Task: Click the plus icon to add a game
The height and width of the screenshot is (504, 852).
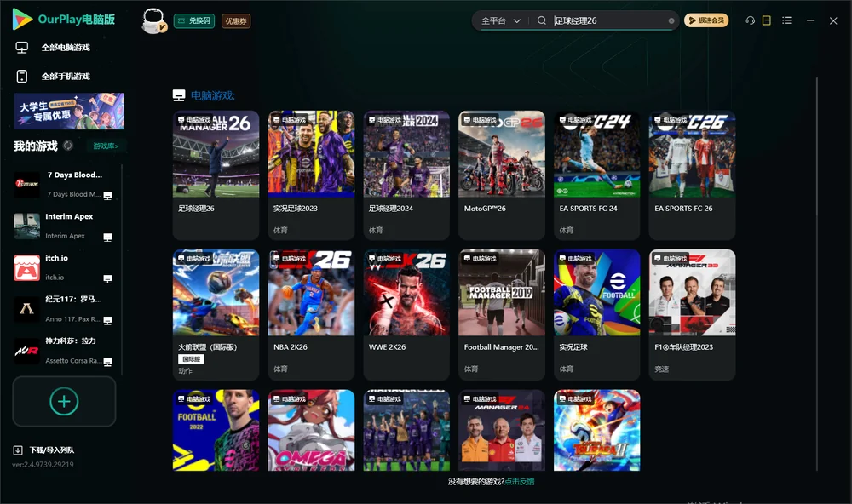Action: (x=64, y=401)
